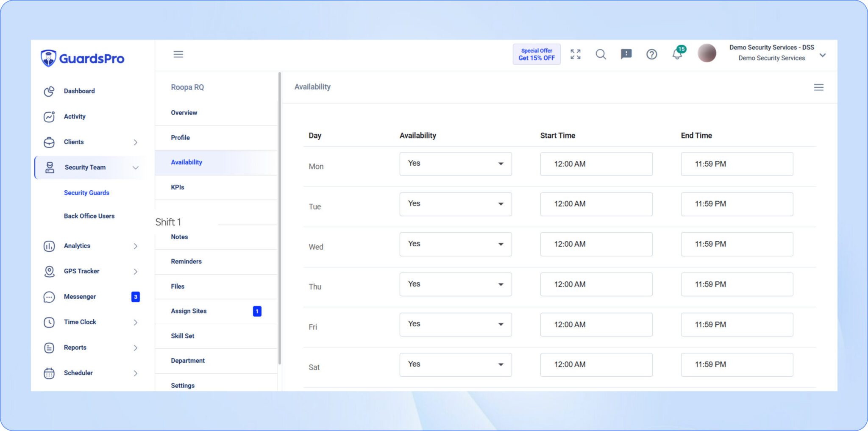Click the user avatar picture

point(707,53)
